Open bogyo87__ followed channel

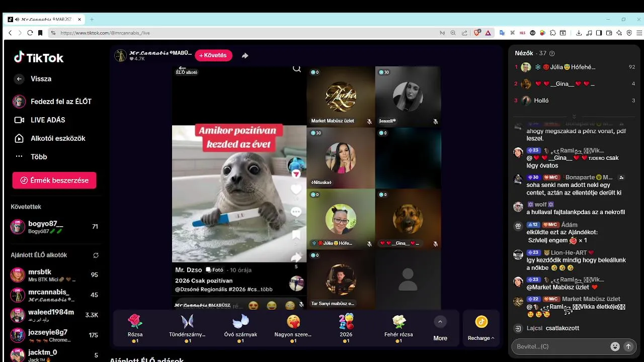click(x=54, y=227)
